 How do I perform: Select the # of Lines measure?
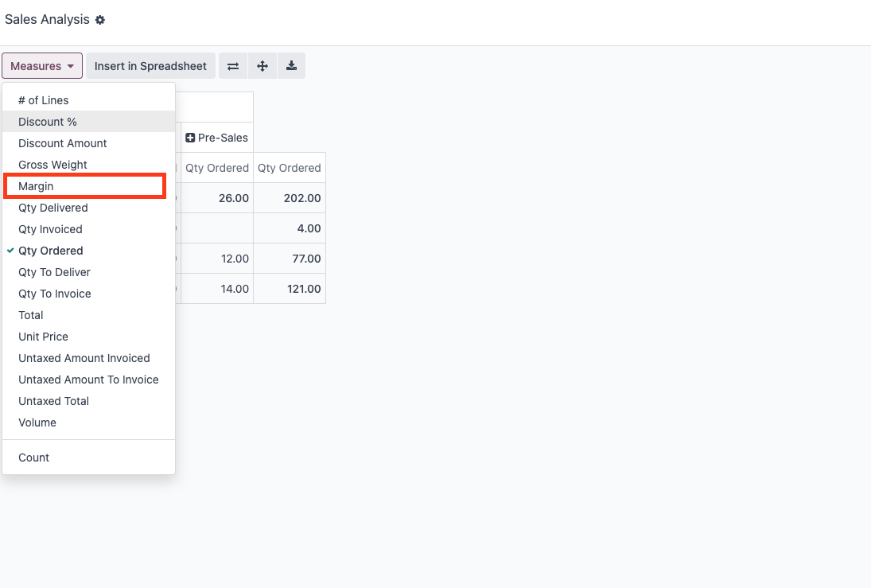tap(89, 100)
